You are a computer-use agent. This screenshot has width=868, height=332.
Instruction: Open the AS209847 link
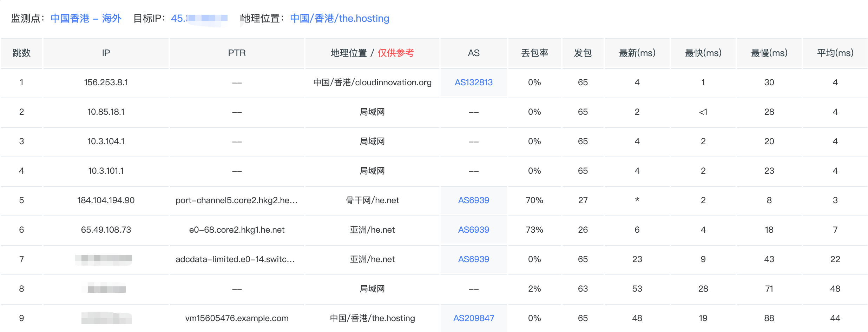coord(473,318)
